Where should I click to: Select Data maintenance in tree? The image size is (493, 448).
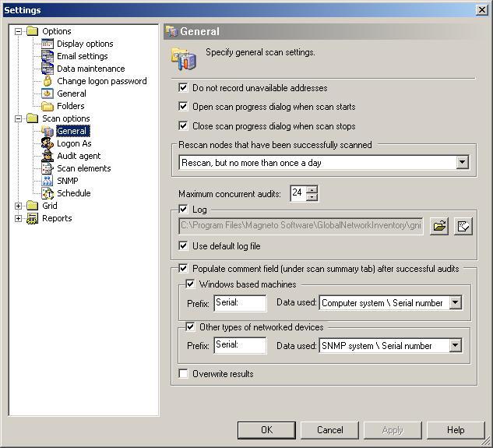coord(91,69)
